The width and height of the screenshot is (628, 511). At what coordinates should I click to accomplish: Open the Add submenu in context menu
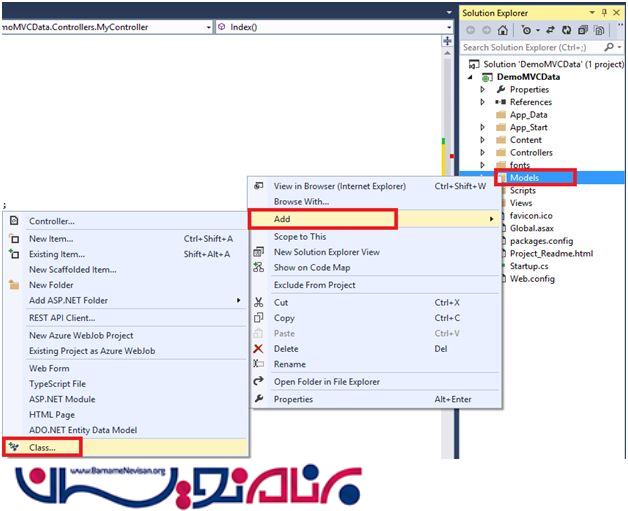(322, 218)
